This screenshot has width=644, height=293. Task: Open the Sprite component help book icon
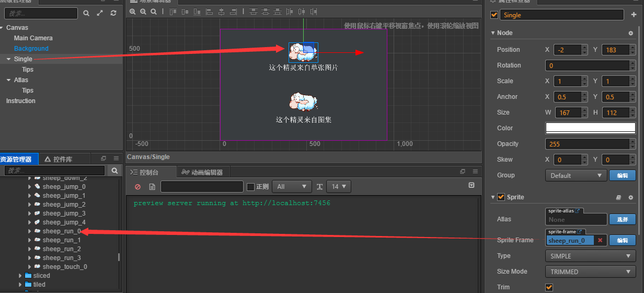tap(618, 197)
